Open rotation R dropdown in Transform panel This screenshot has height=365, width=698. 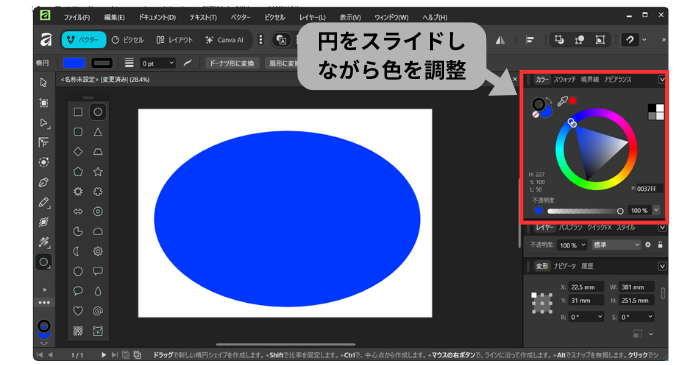click(600, 316)
